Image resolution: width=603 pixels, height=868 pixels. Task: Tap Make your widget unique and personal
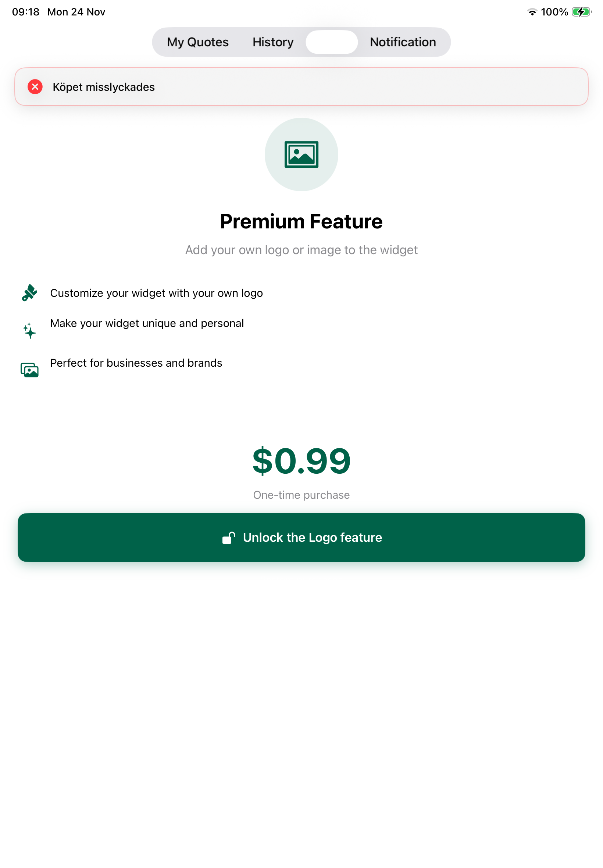pyautogui.click(x=147, y=323)
